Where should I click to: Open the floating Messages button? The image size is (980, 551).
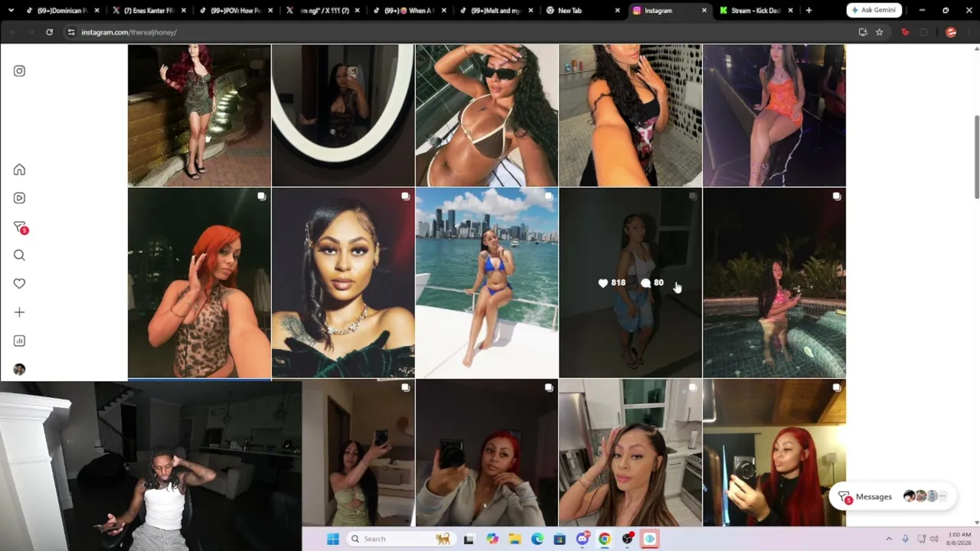891,497
